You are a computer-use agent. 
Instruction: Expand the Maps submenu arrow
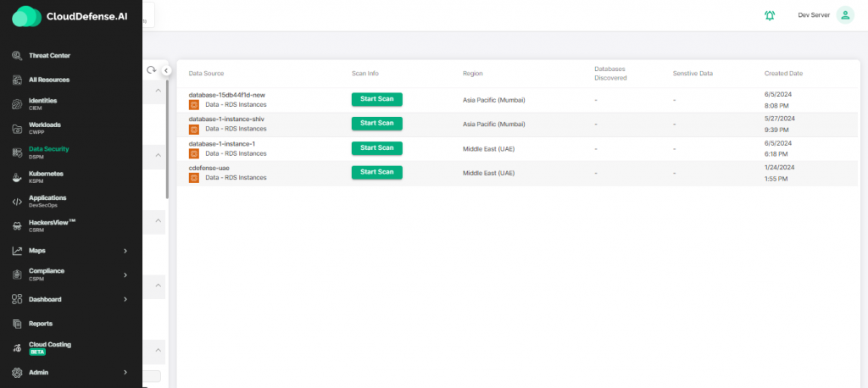[x=125, y=251]
